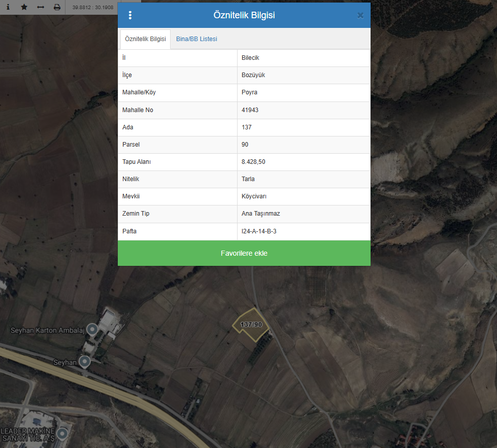Close the Öznitelik Bilgisi dialog

(360, 15)
